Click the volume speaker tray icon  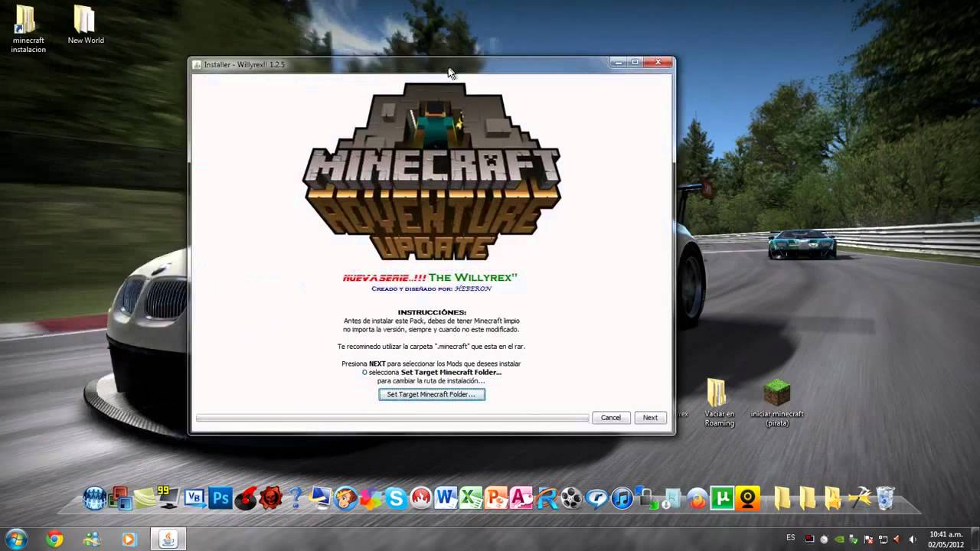click(912, 540)
